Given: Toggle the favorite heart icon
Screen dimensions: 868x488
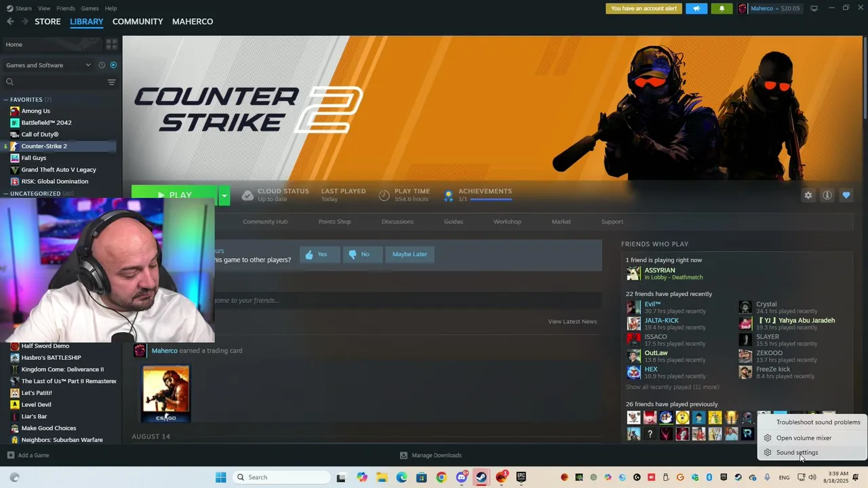Looking at the screenshot, I should pyautogui.click(x=846, y=195).
